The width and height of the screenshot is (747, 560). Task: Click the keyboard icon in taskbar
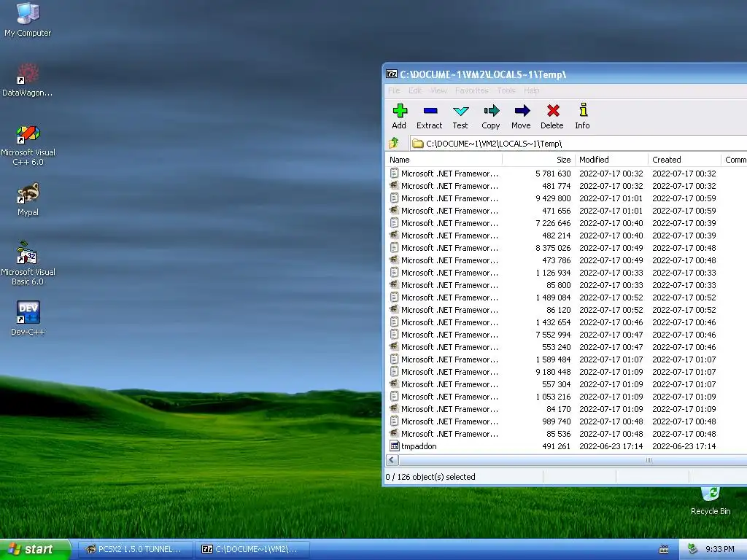664,550
